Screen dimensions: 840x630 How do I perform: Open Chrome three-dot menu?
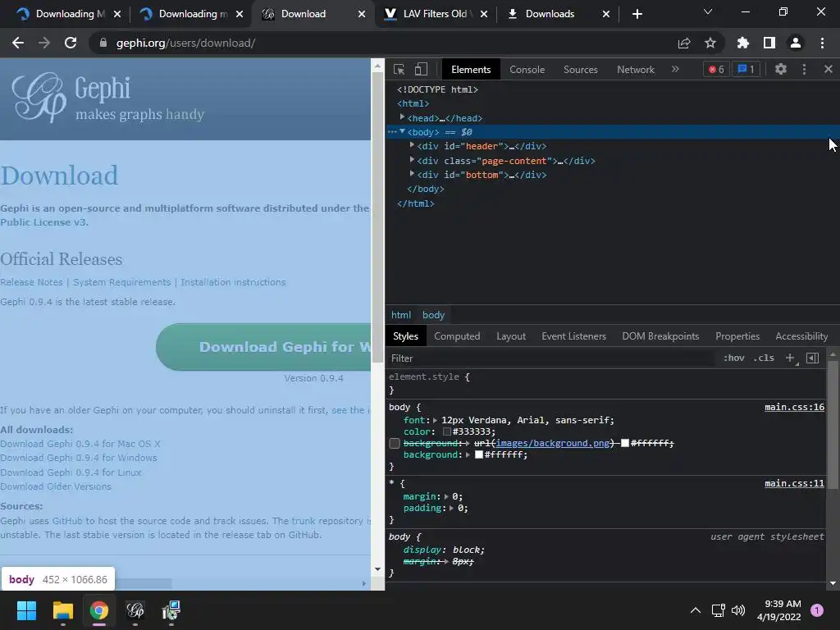(822, 43)
